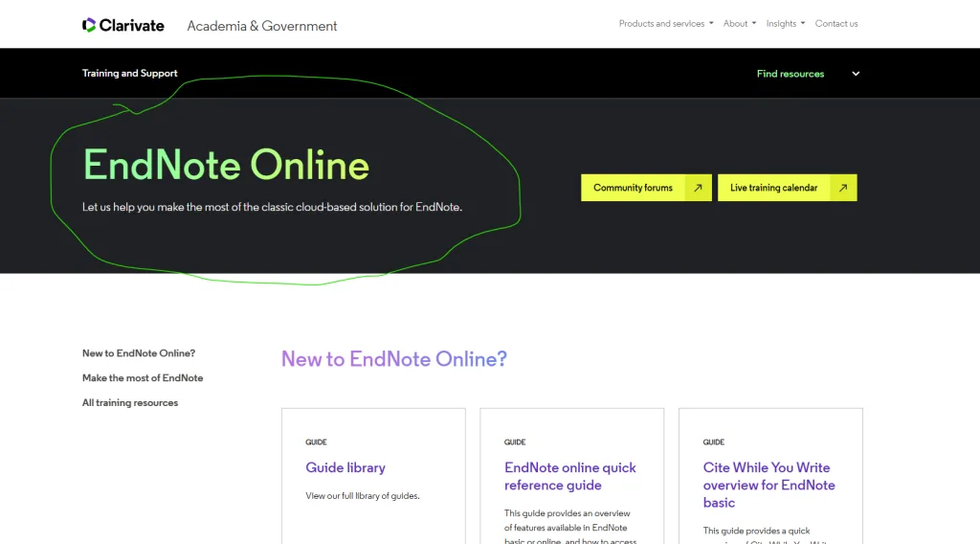The image size is (980, 544).
Task: Jump to 'Make the most of EndNote' in the sidebar
Action: (143, 378)
